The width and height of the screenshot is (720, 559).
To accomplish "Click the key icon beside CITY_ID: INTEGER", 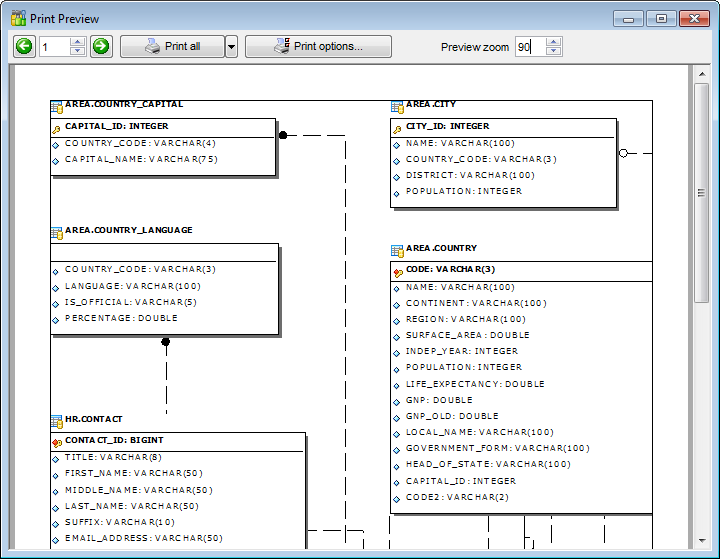I will point(397,130).
